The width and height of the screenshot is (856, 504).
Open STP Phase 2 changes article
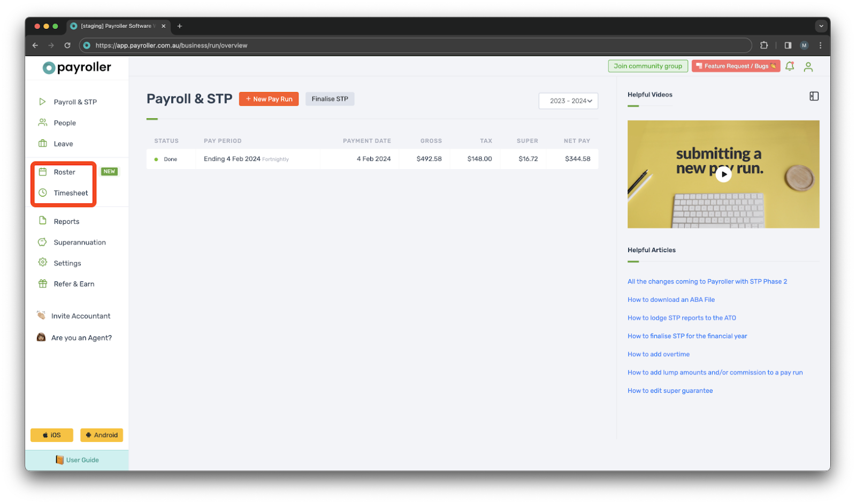[707, 281]
